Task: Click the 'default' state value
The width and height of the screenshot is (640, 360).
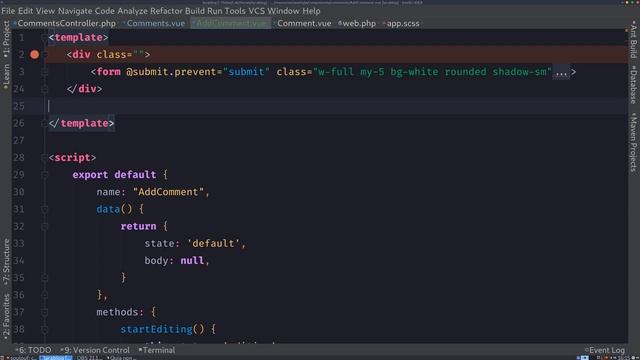Action: 213,243
